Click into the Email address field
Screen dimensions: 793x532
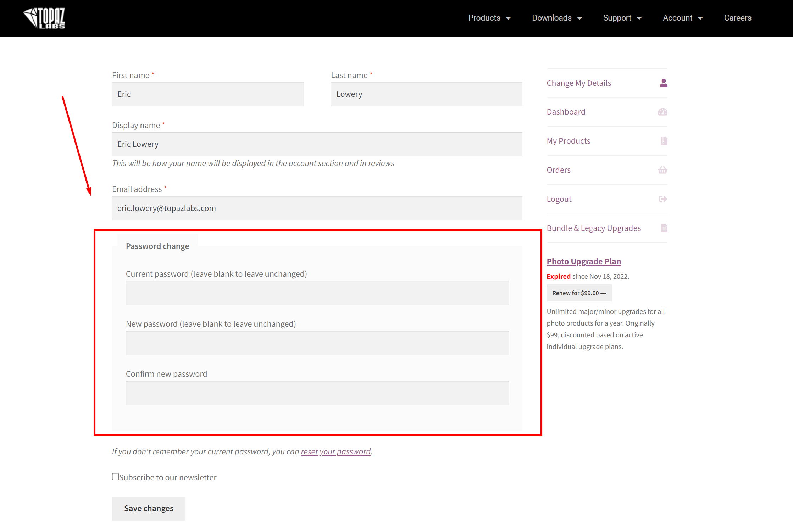[317, 208]
